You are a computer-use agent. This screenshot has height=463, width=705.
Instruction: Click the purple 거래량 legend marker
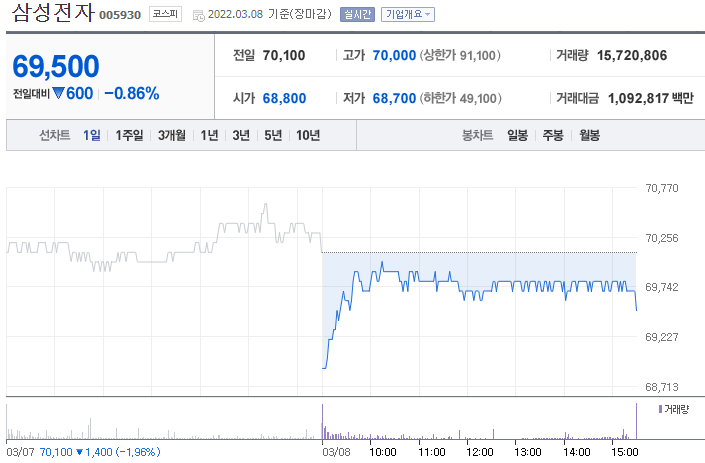point(660,409)
